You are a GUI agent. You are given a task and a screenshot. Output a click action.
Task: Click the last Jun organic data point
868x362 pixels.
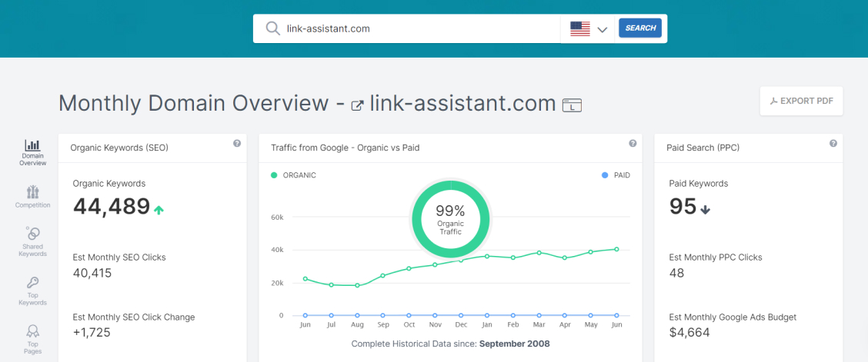point(616,249)
